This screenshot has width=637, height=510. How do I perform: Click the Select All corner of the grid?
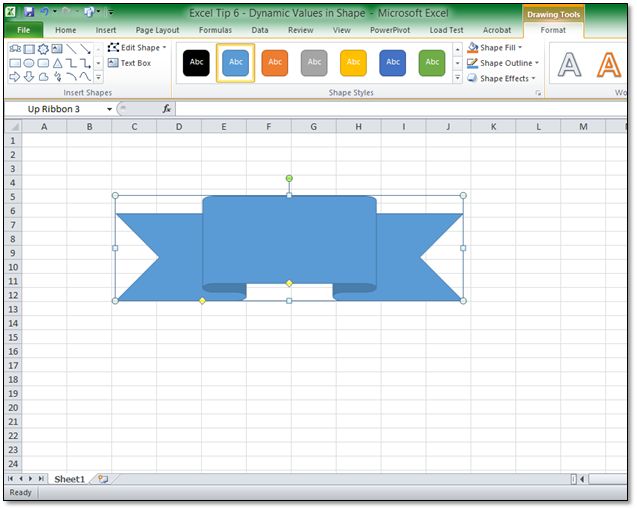click(13, 126)
